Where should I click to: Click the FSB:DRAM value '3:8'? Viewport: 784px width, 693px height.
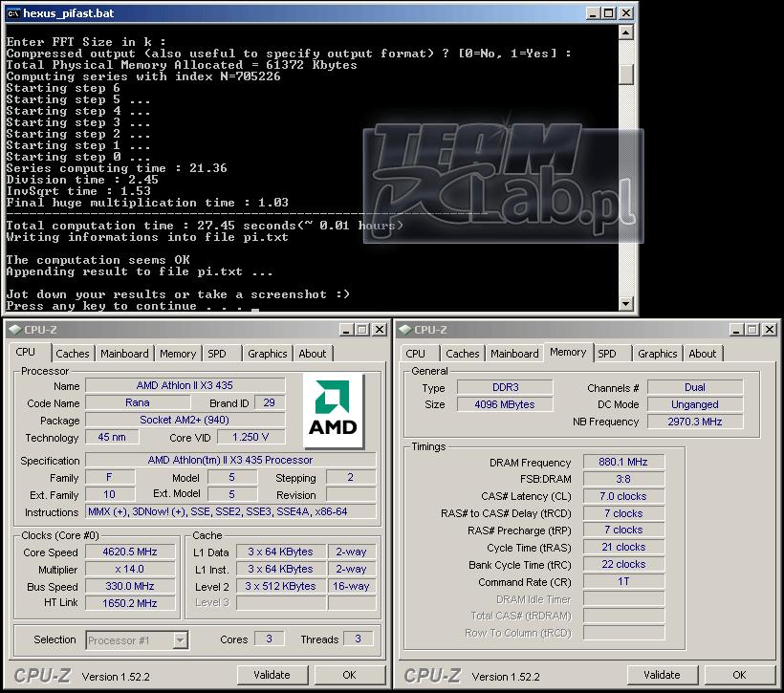(623, 479)
